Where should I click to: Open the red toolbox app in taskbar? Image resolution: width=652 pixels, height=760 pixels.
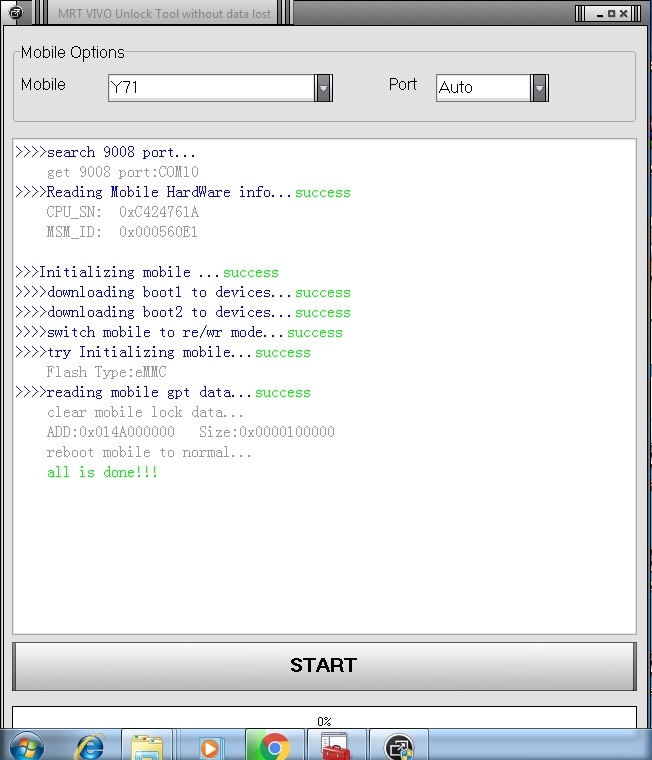click(x=335, y=746)
